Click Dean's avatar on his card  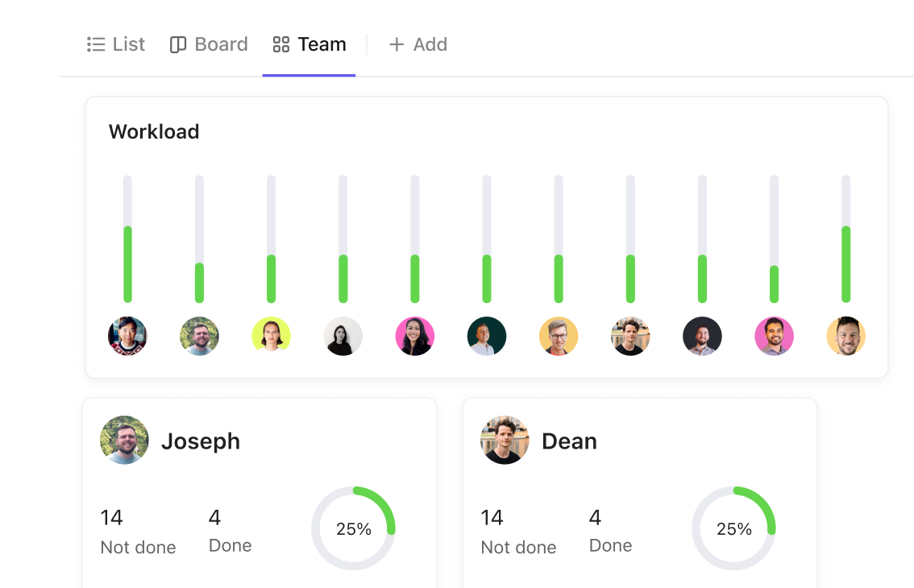505,440
